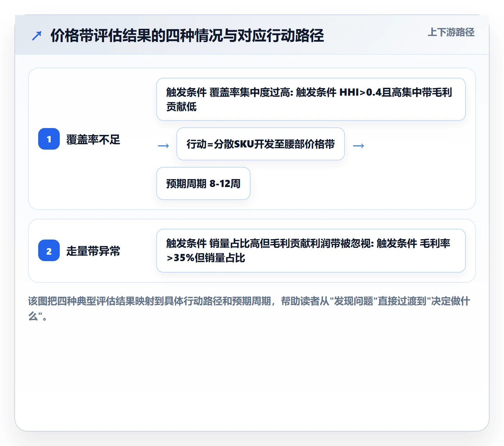
Task: Click the number 2 badge
Action: pyautogui.click(x=49, y=250)
